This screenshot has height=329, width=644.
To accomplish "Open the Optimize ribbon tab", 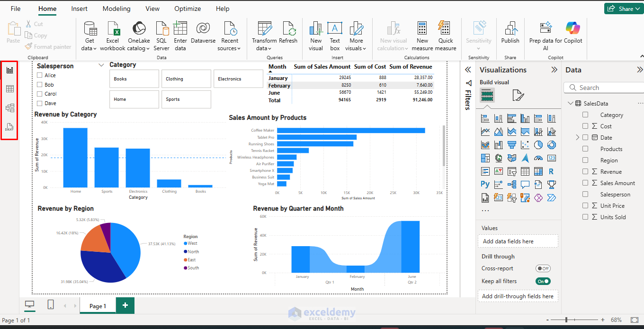I will 188,9.
